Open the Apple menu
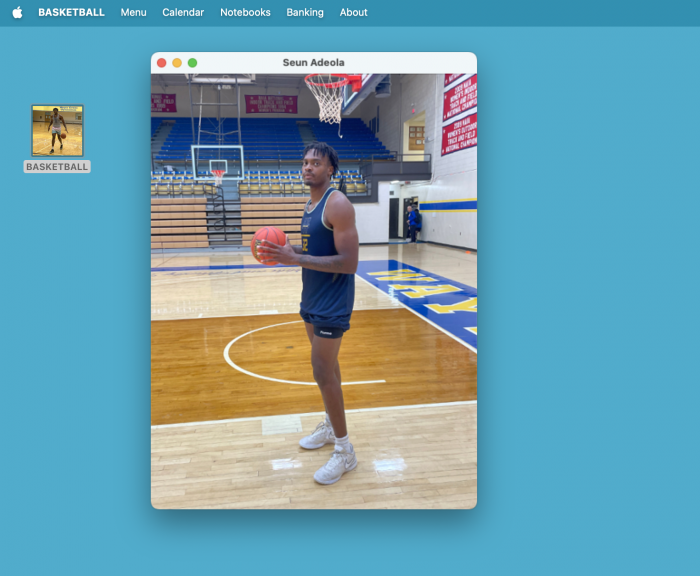 (x=17, y=12)
